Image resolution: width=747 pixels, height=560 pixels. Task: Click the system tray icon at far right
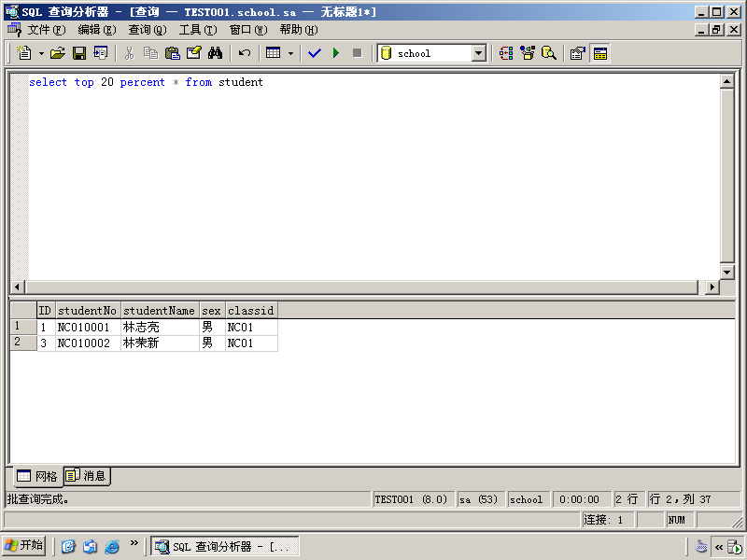(735, 547)
